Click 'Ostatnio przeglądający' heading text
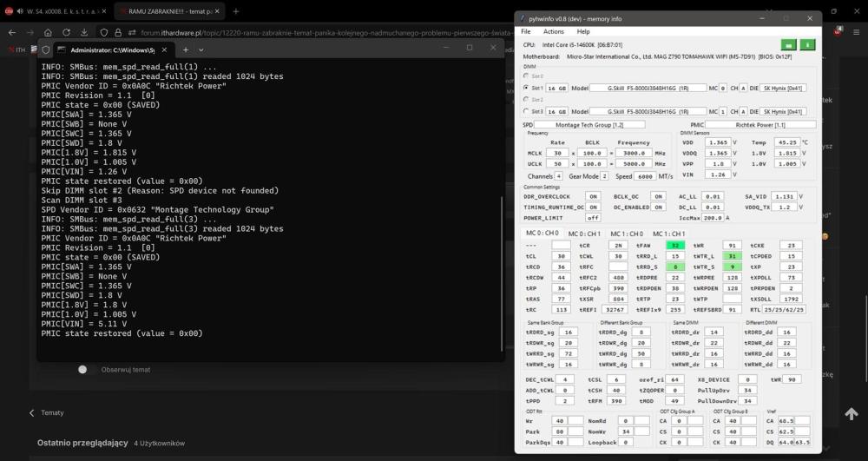 pos(82,443)
